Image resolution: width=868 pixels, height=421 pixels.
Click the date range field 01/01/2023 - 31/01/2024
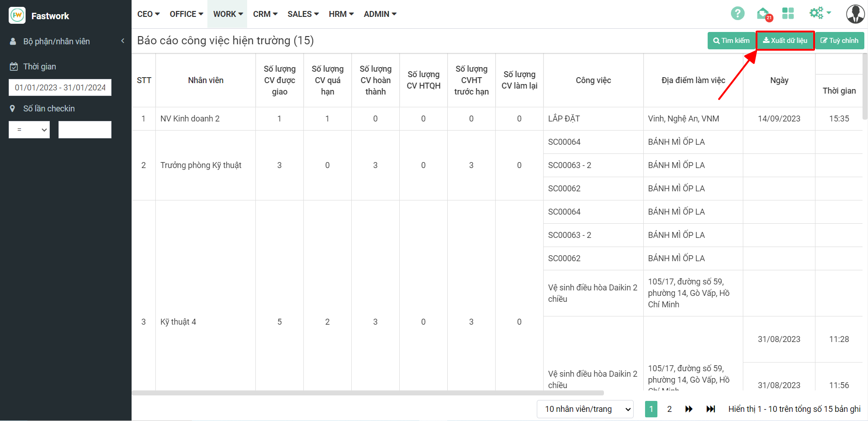tap(60, 88)
